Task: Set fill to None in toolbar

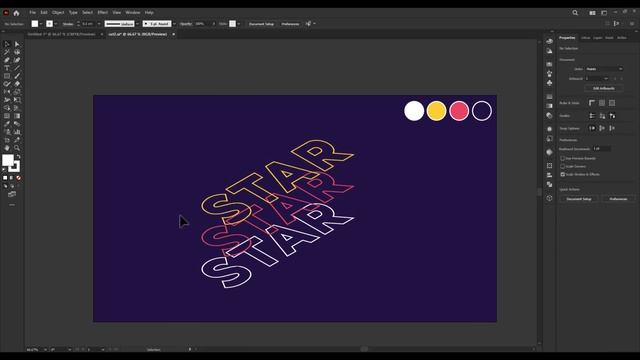Action: pyautogui.click(x=18, y=178)
